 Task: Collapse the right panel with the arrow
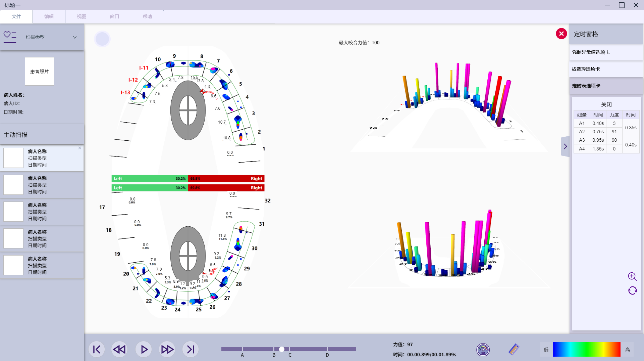click(x=565, y=146)
